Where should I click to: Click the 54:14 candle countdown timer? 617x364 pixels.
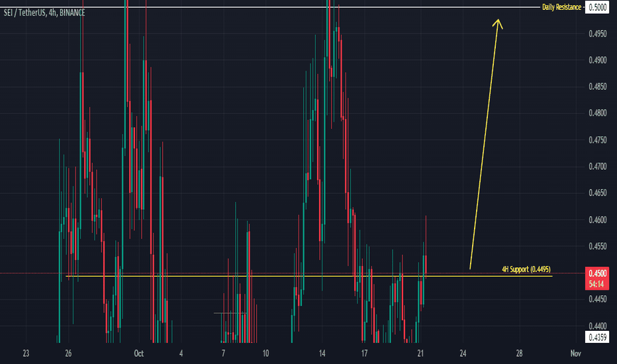click(597, 284)
